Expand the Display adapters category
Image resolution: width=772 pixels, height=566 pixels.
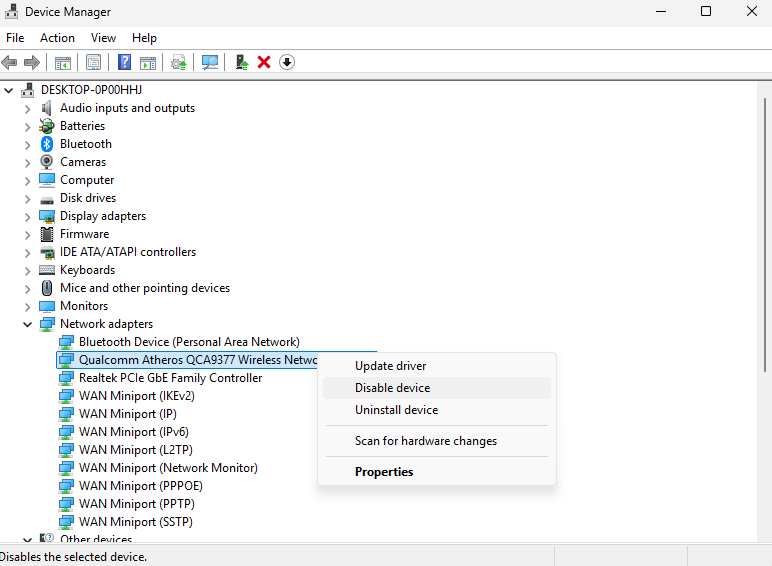[28, 216]
